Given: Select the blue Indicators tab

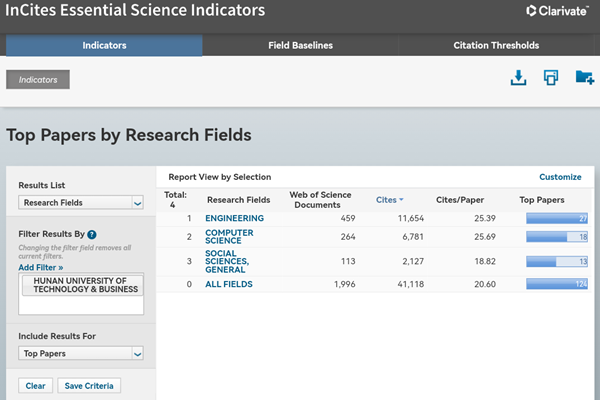Looking at the screenshot, I should coord(104,45).
